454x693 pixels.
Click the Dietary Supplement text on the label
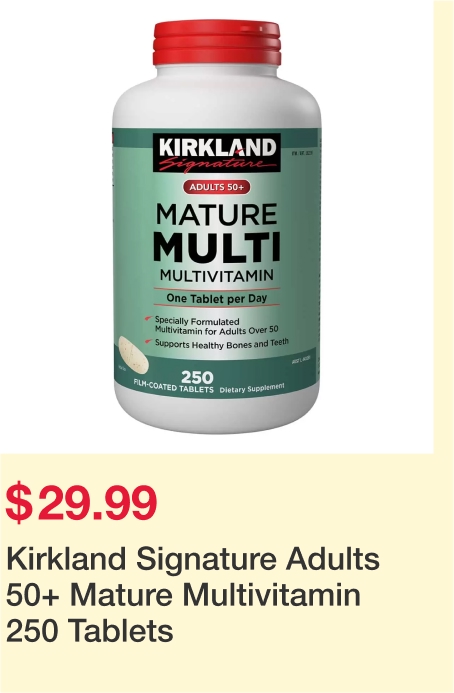(x=252, y=389)
